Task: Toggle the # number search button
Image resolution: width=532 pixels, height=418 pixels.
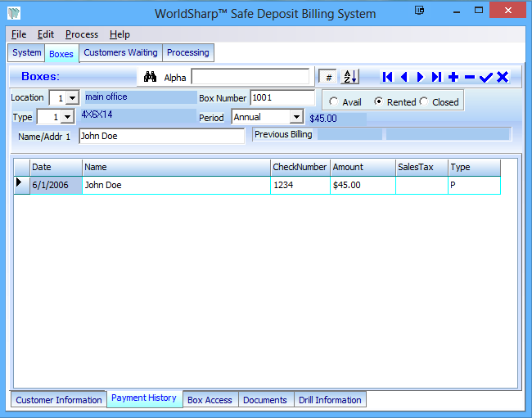Action: (x=327, y=77)
